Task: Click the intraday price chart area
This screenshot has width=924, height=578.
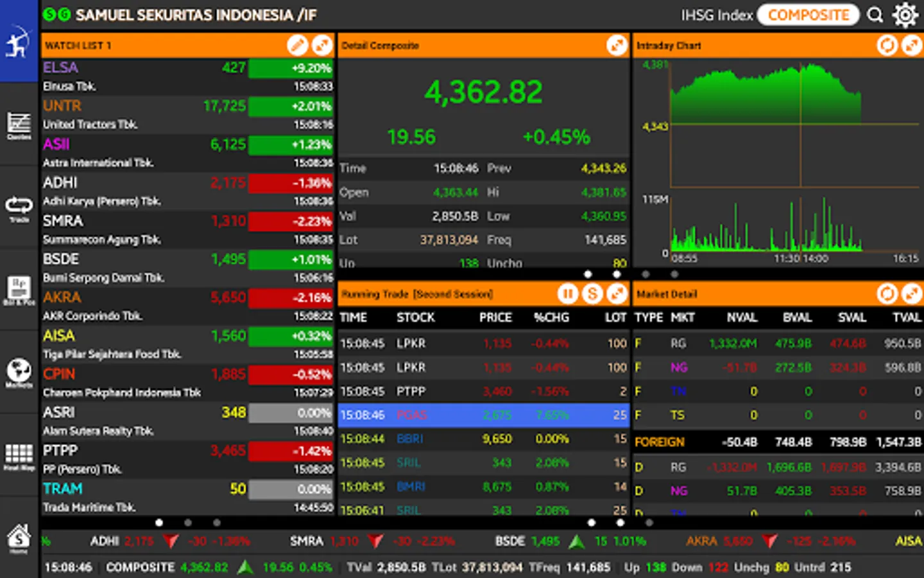Action: tap(796, 124)
